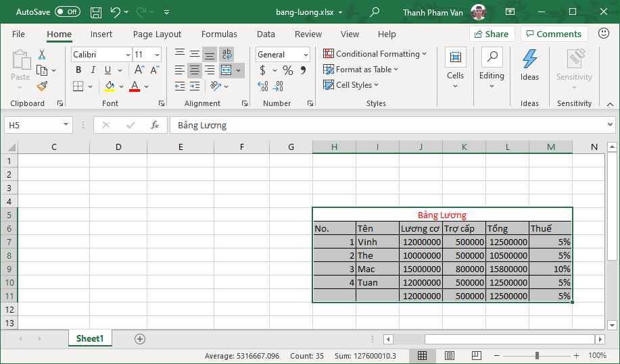The image size is (620, 364).
Task: Decrease the indent
Action: 180,86
